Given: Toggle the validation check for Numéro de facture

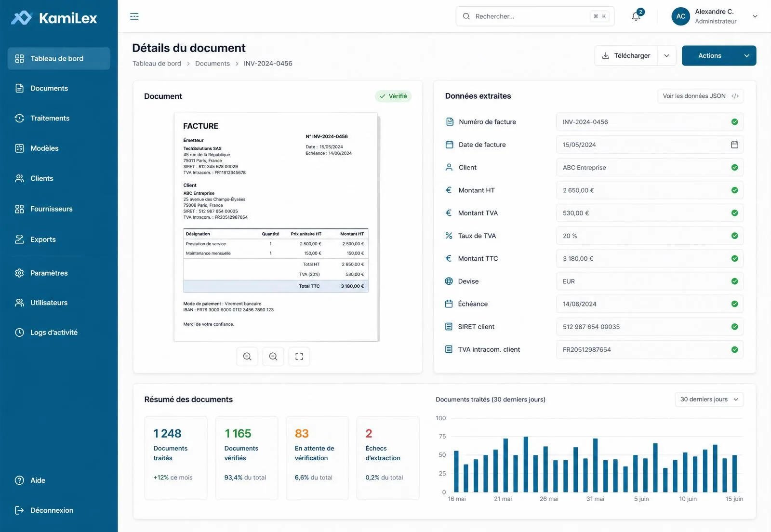Looking at the screenshot, I should [x=734, y=122].
